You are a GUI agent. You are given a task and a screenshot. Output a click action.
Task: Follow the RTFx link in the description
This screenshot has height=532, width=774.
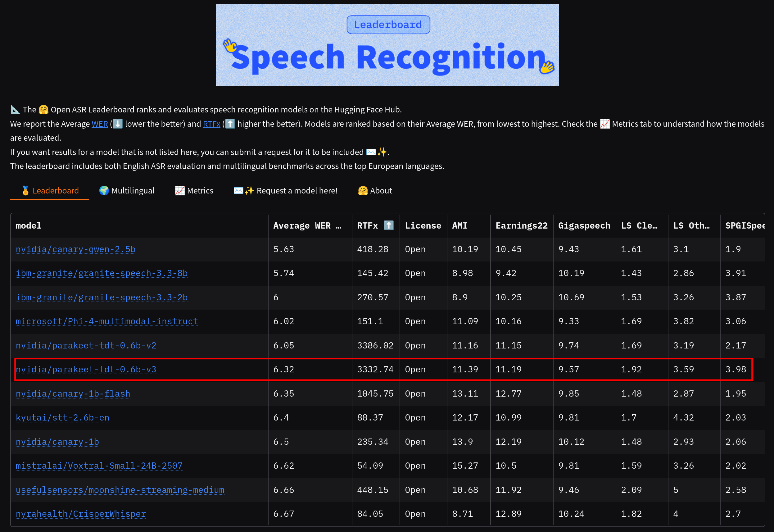(211, 124)
